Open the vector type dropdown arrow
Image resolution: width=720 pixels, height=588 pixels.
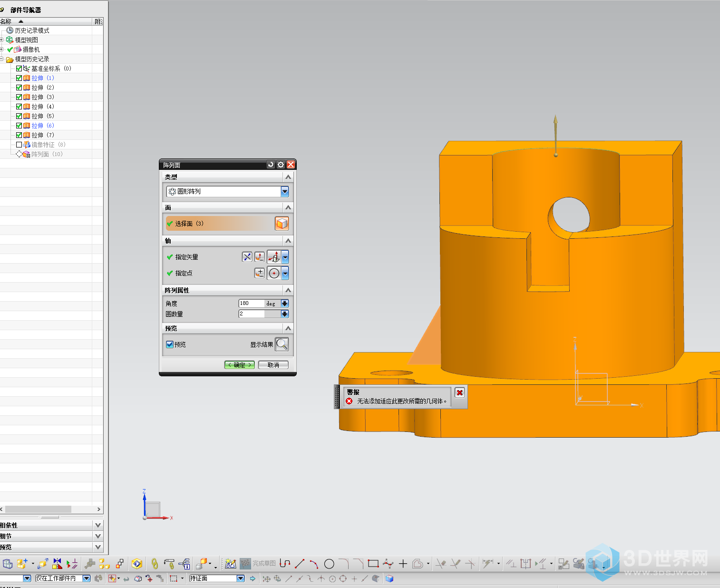click(285, 257)
